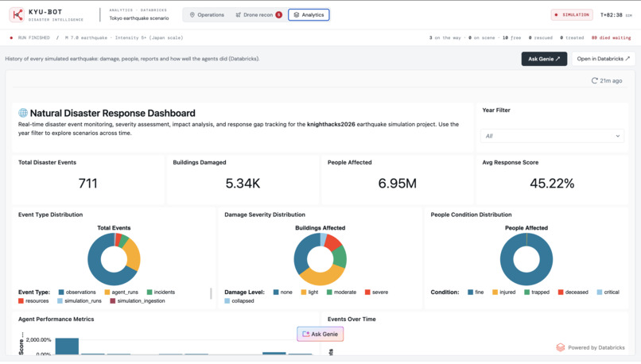Click the globe icon beside the dashboard title
Image resolution: width=641 pixels, height=364 pixels.
point(23,113)
